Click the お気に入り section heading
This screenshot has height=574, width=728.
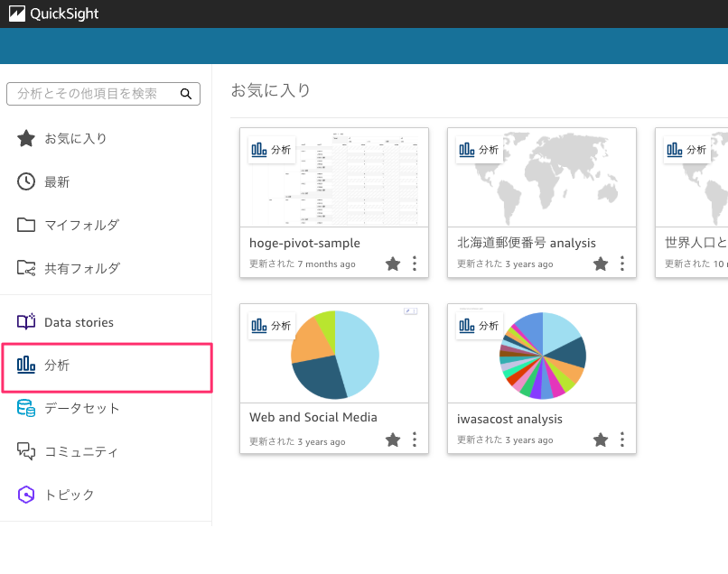point(271,90)
